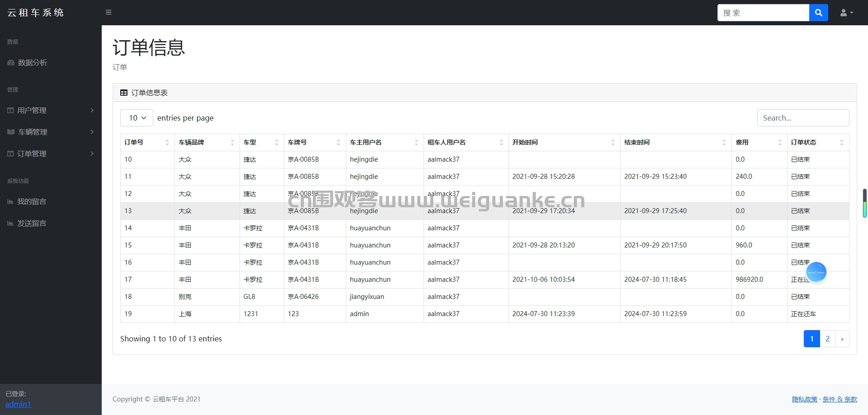Click the blue search magnifier button

[x=818, y=13]
